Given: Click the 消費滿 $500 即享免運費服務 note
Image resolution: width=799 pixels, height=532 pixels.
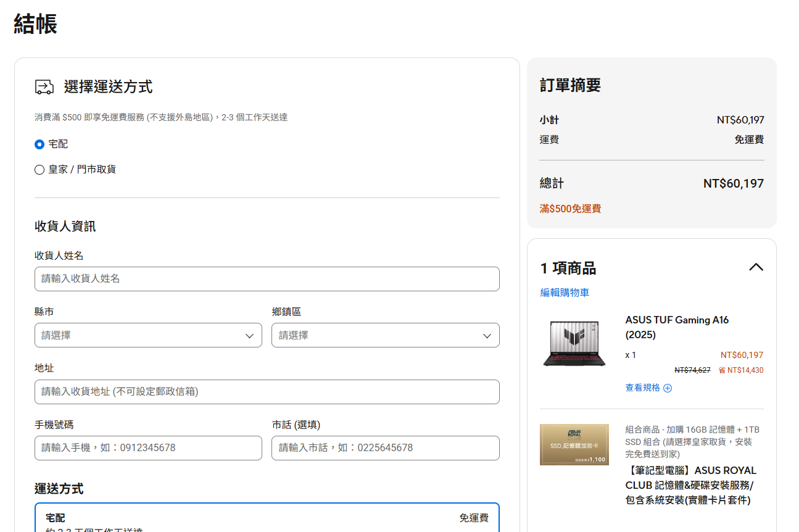Looking at the screenshot, I should (161, 117).
